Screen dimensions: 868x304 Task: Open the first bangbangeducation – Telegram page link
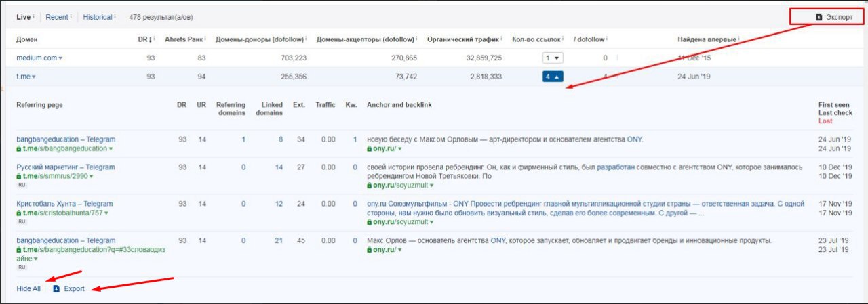66,139
